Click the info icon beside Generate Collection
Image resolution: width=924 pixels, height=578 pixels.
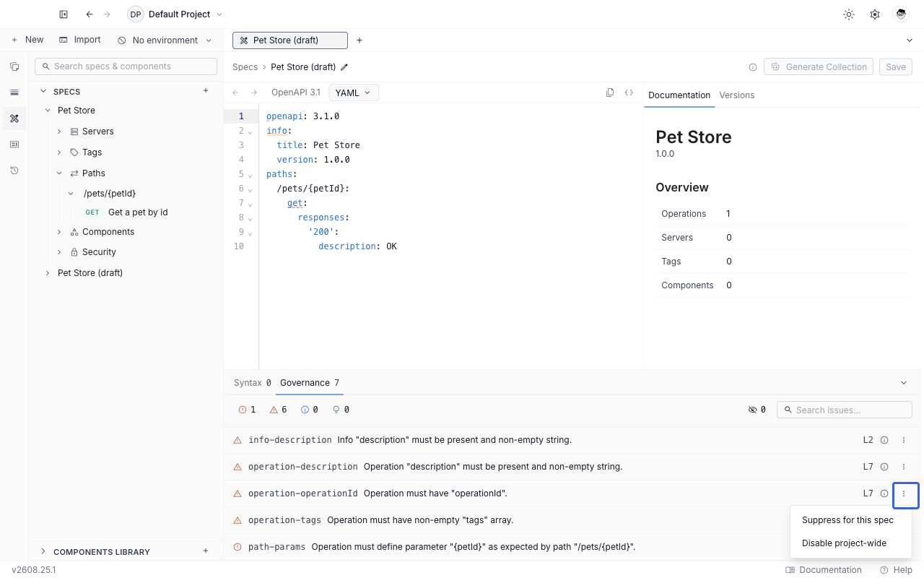pos(753,67)
